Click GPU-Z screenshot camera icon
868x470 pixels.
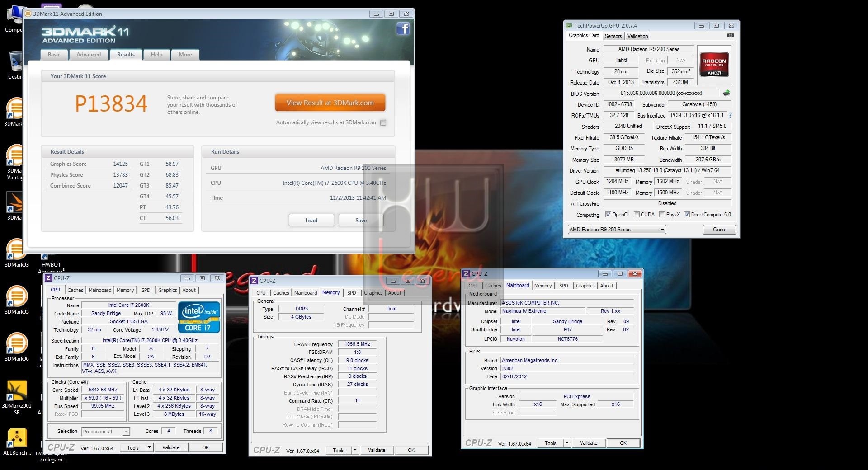tap(730, 35)
